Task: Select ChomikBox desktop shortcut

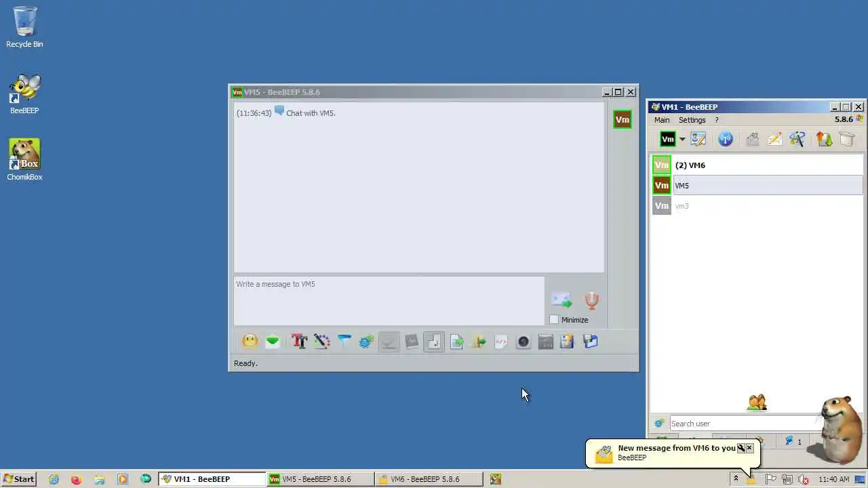Action: pyautogui.click(x=24, y=160)
